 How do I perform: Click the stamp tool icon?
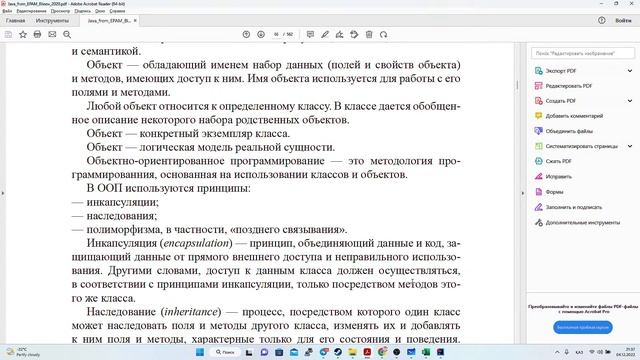tap(354, 35)
